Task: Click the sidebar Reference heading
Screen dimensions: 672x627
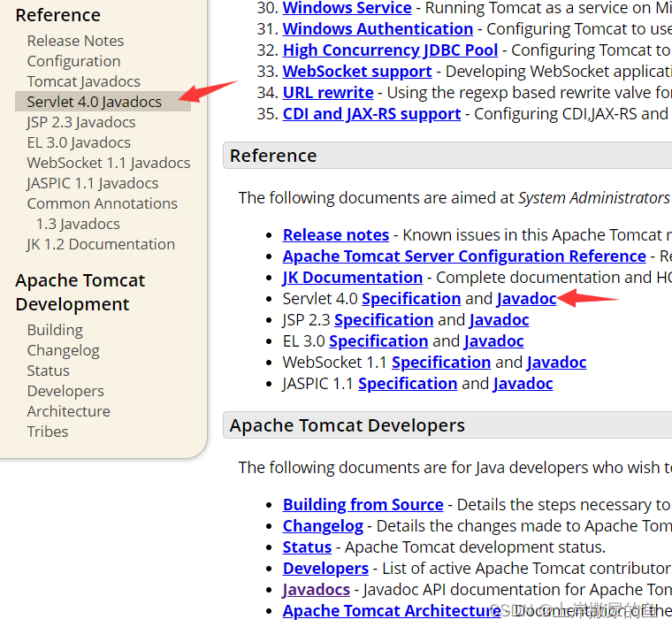Action: pos(57,15)
